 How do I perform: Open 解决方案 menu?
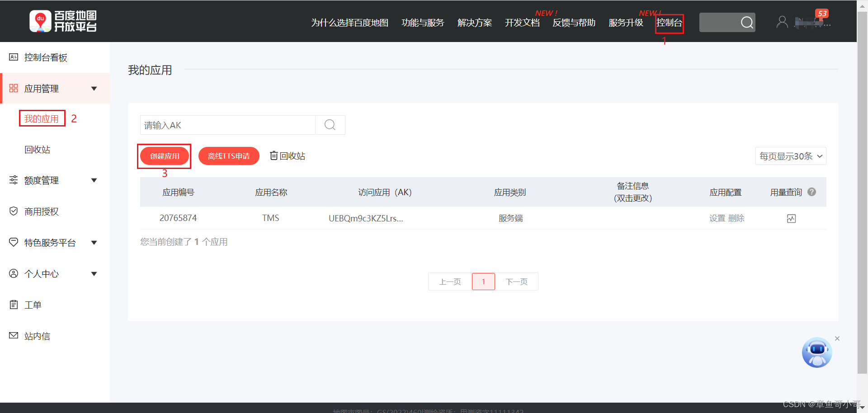point(474,23)
